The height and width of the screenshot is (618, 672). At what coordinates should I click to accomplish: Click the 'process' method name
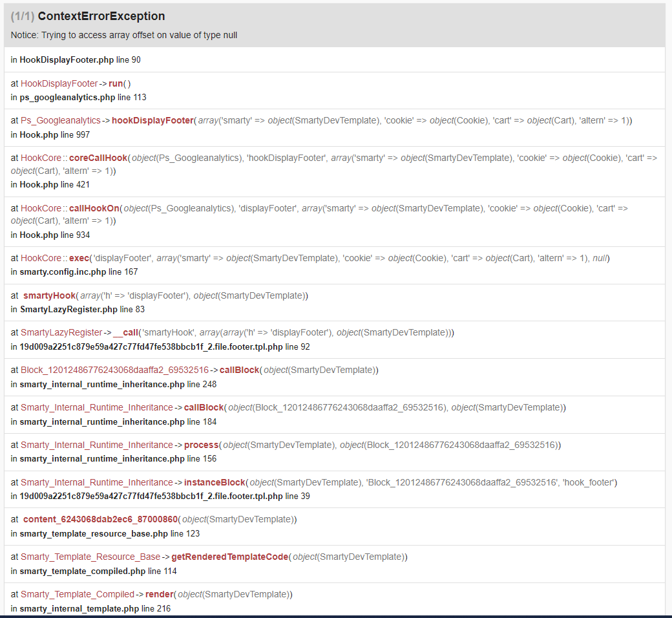(x=202, y=445)
